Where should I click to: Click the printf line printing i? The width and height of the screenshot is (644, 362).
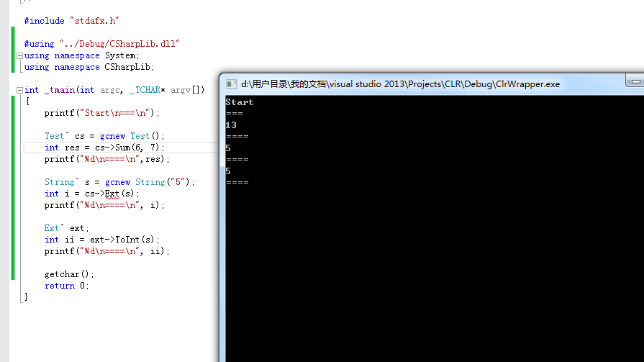click(104, 205)
